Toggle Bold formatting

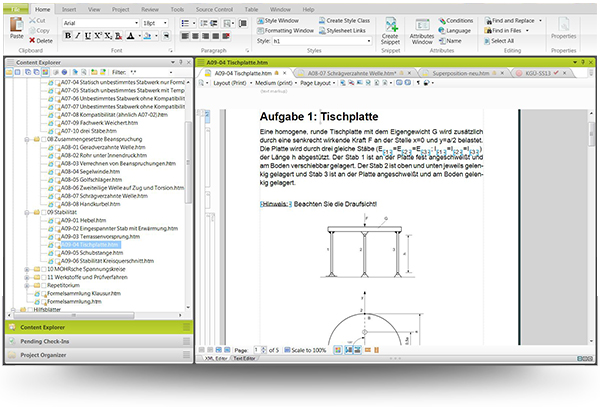68,36
